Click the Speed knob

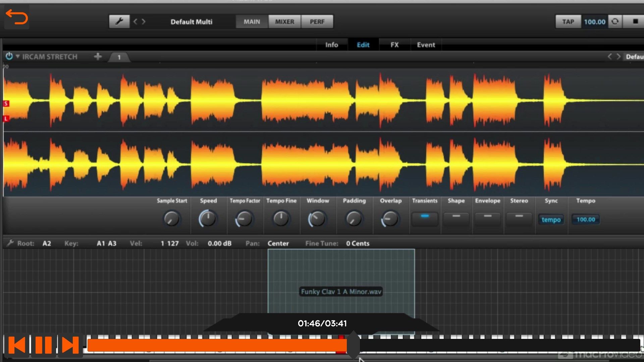[x=208, y=219]
